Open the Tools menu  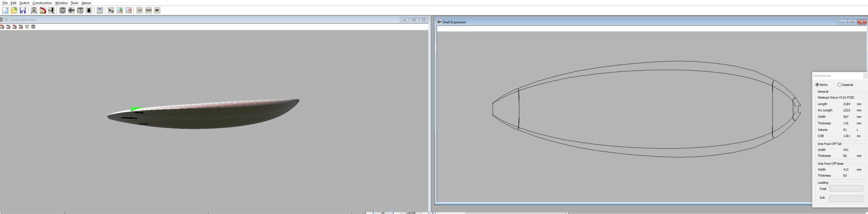click(75, 3)
